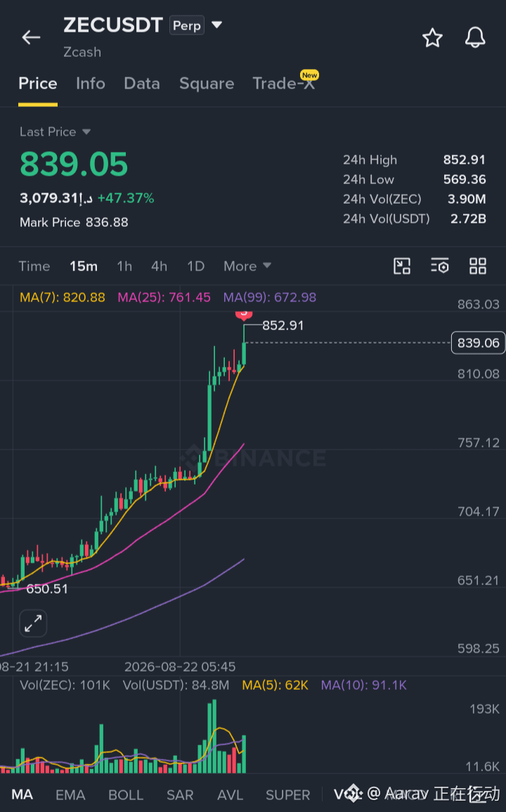Tap the large 839.05 last price
The width and height of the screenshot is (506, 812).
[x=74, y=164]
